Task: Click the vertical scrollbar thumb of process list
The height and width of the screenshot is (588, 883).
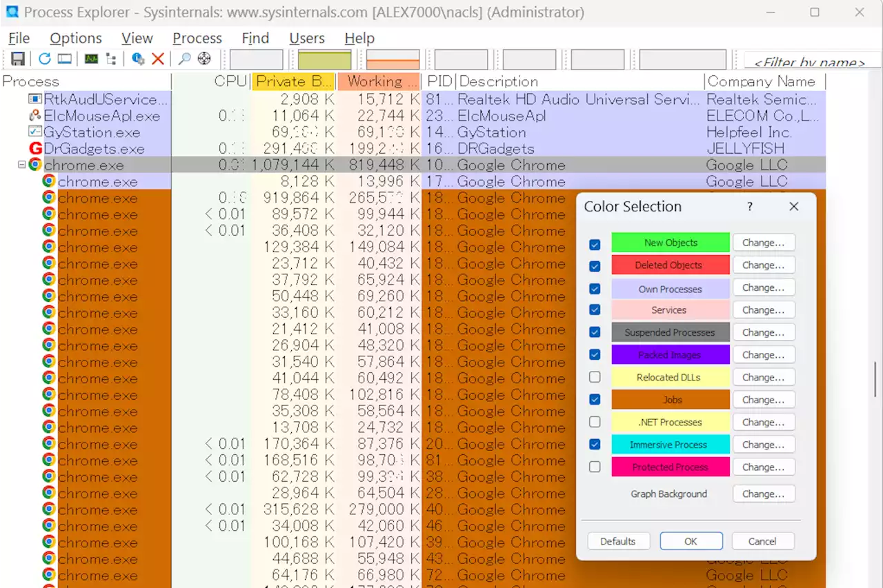Action: [x=877, y=379]
